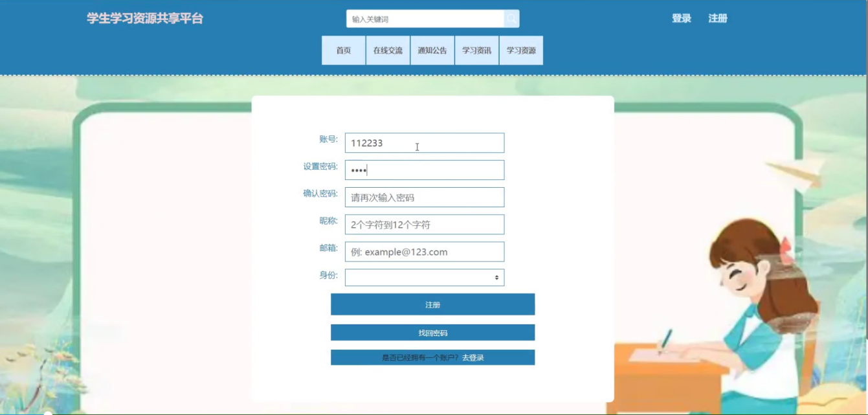
Task: Submit the form with 注册 button
Action: [x=432, y=304]
